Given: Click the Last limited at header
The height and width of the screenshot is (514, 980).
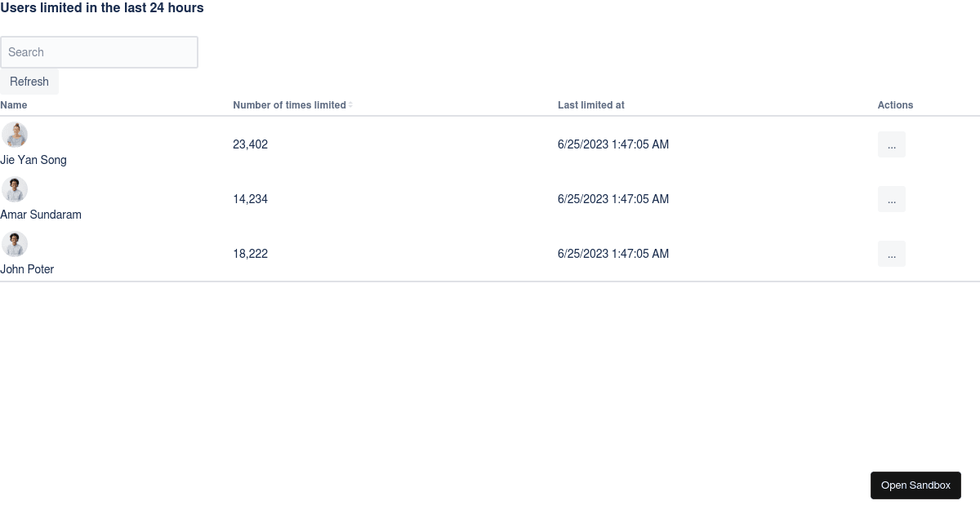Looking at the screenshot, I should (x=591, y=105).
